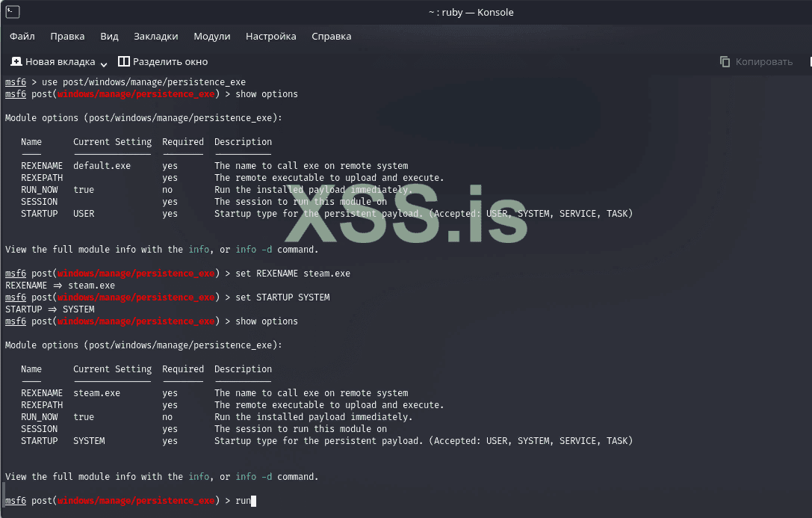
Task: Click 'default.exe' in first options table
Action: [102, 166]
